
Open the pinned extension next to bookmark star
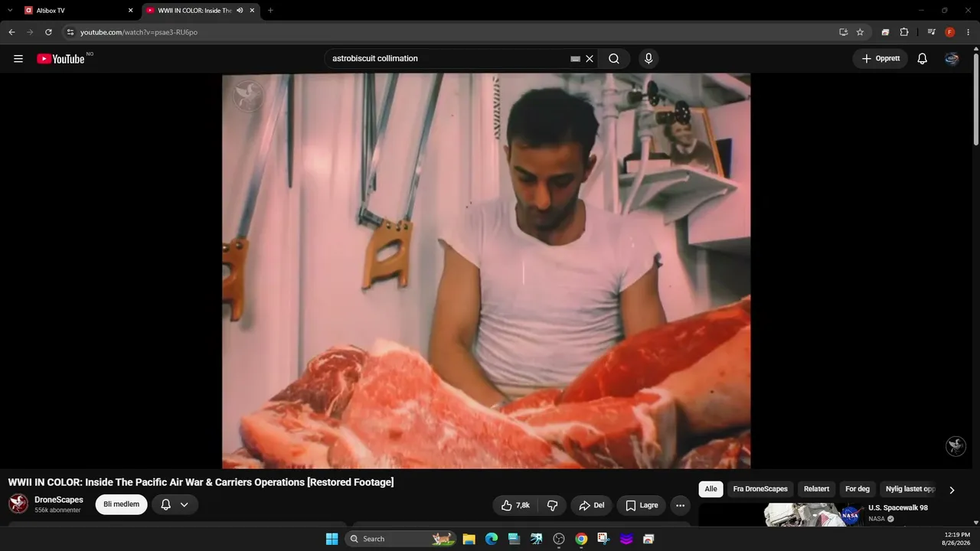885,32
